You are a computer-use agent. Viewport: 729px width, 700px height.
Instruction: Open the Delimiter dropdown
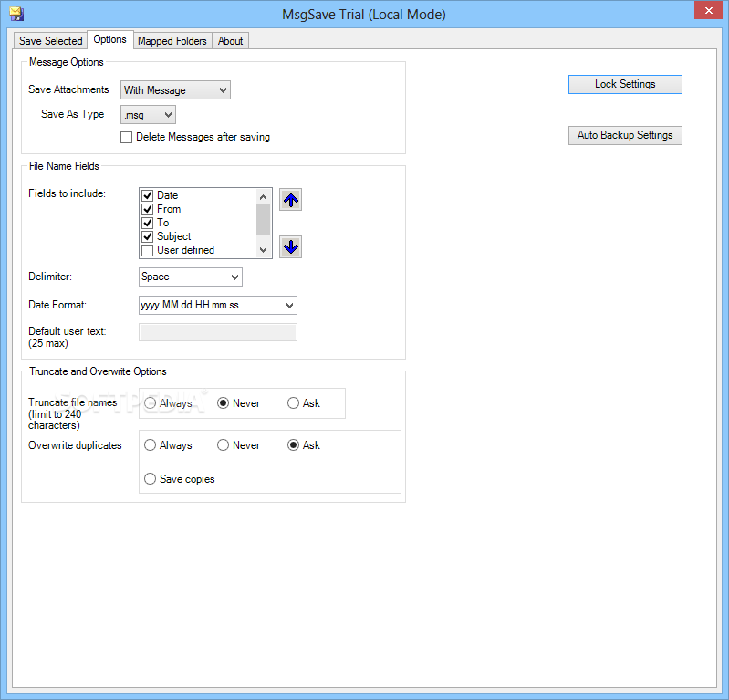pos(190,277)
